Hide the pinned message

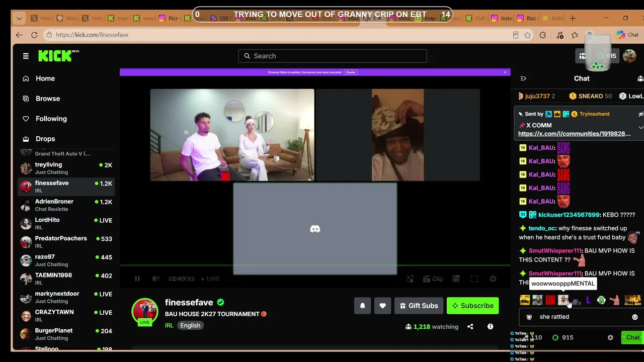tap(640, 115)
